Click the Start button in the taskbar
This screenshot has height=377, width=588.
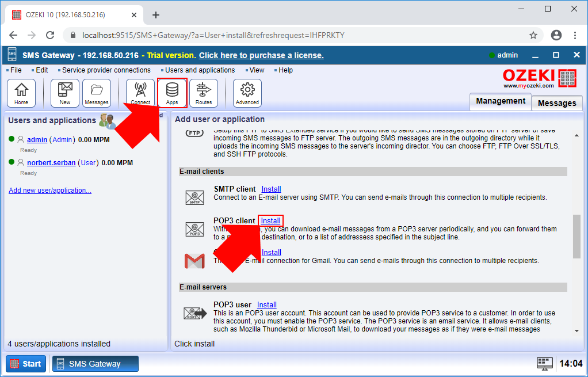26,364
